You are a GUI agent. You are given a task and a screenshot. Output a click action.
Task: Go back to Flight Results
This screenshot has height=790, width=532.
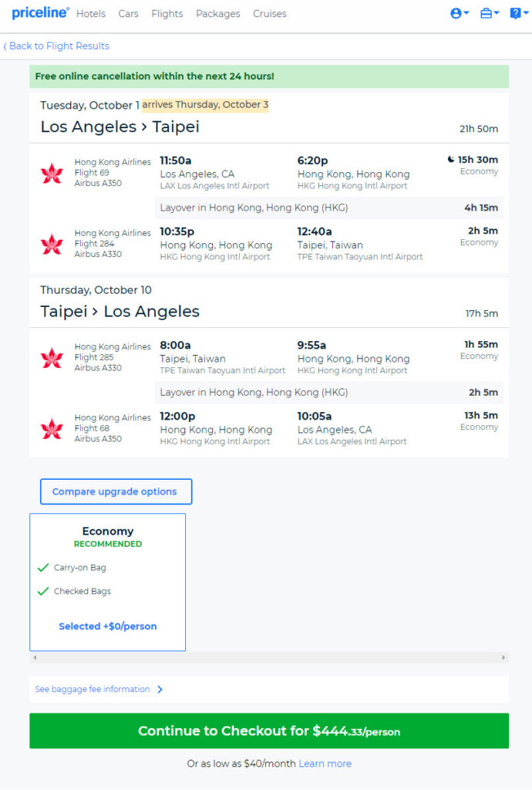point(56,46)
